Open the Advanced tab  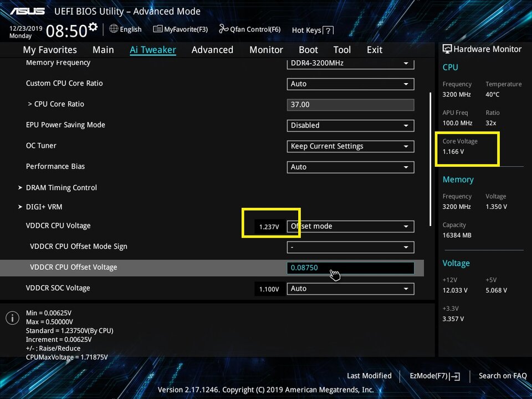pos(212,50)
